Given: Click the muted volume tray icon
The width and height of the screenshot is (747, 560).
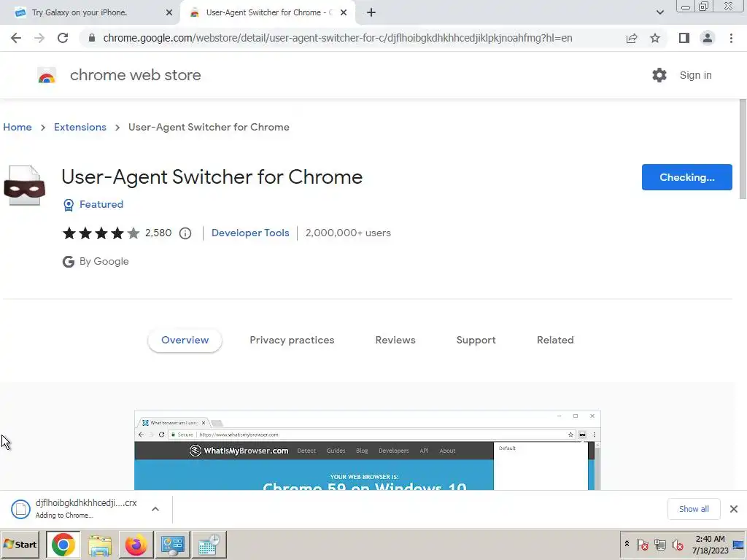Looking at the screenshot, I should [677, 544].
